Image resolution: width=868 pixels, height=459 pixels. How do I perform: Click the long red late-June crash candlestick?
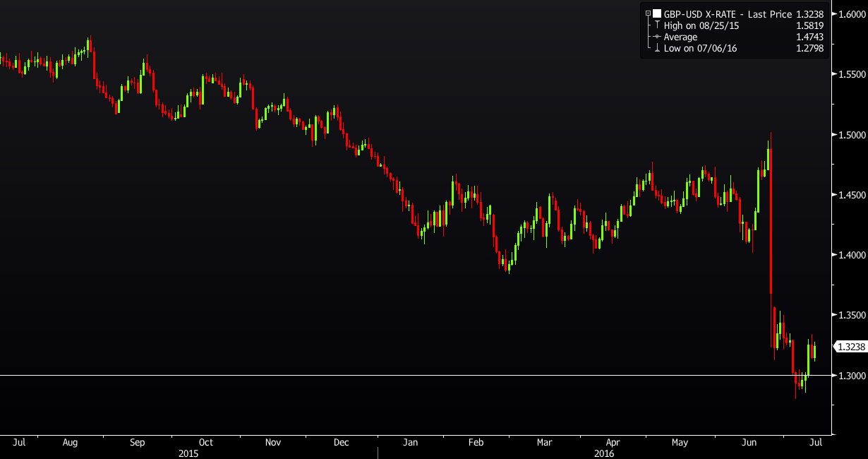[771, 239]
